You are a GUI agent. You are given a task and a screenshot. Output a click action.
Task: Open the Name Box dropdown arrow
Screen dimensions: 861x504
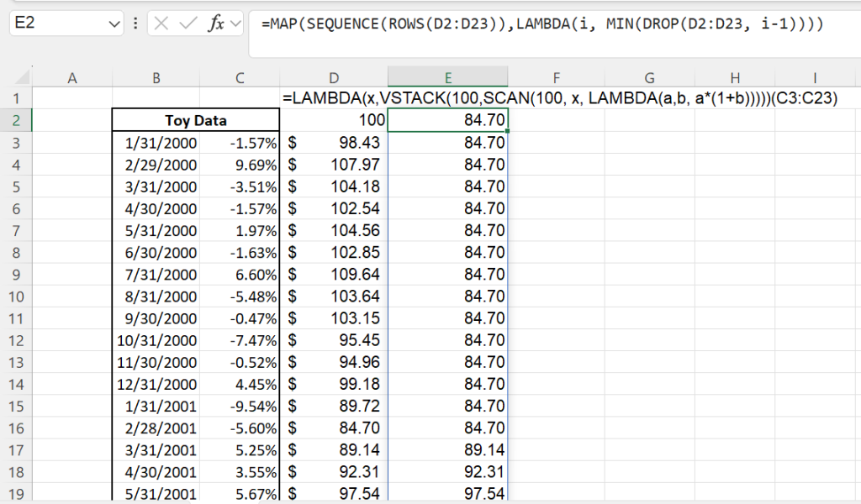(115, 24)
